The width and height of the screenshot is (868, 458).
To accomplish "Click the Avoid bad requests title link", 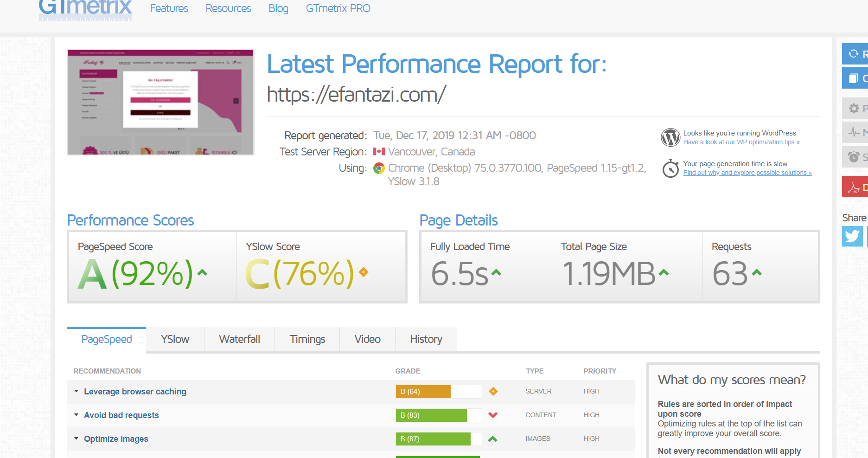I will [121, 415].
